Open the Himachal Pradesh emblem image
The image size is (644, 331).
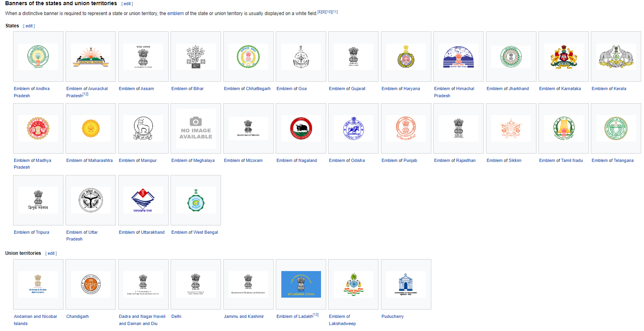458,57
